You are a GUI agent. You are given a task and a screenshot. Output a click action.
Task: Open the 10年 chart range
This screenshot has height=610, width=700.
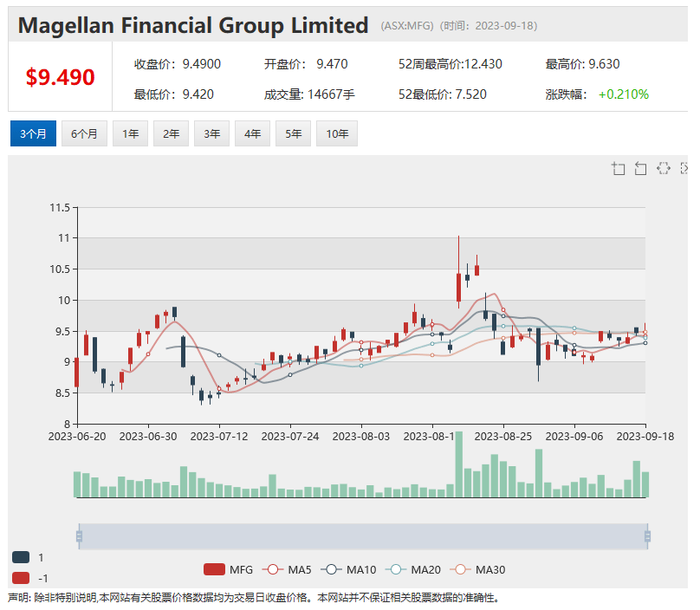tap(337, 133)
